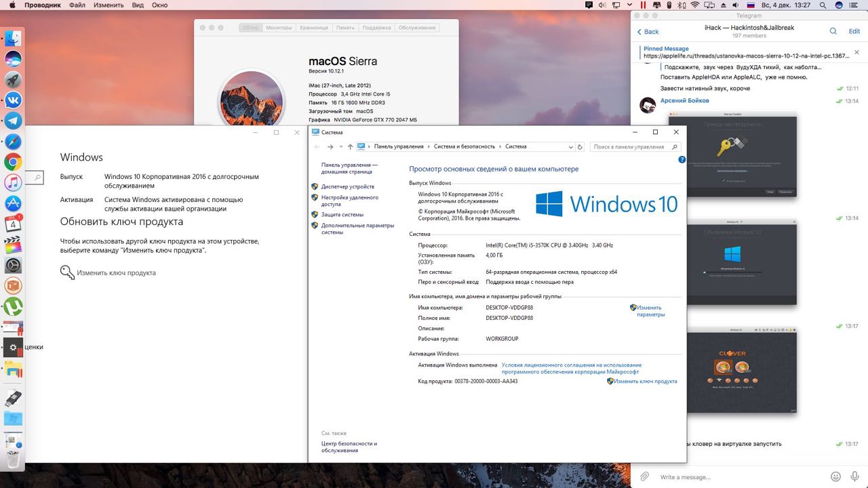Click the Write a message field
The image size is (868, 488).
point(742,477)
